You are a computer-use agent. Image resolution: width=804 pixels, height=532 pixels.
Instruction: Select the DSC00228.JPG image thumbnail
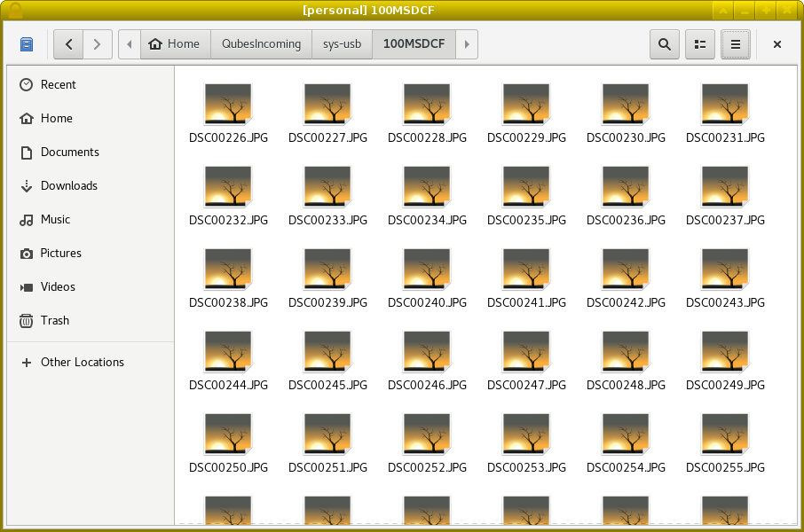427,104
